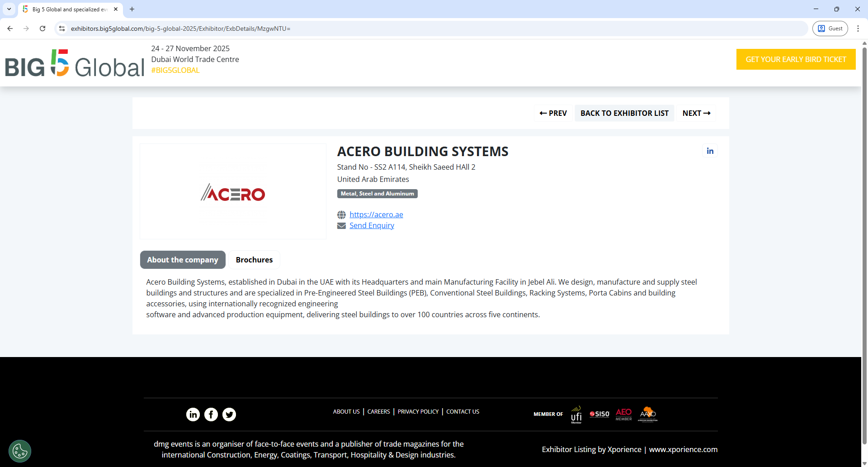Click the ufi Member logo
Image resolution: width=868 pixels, height=467 pixels.
pos(576,414)
